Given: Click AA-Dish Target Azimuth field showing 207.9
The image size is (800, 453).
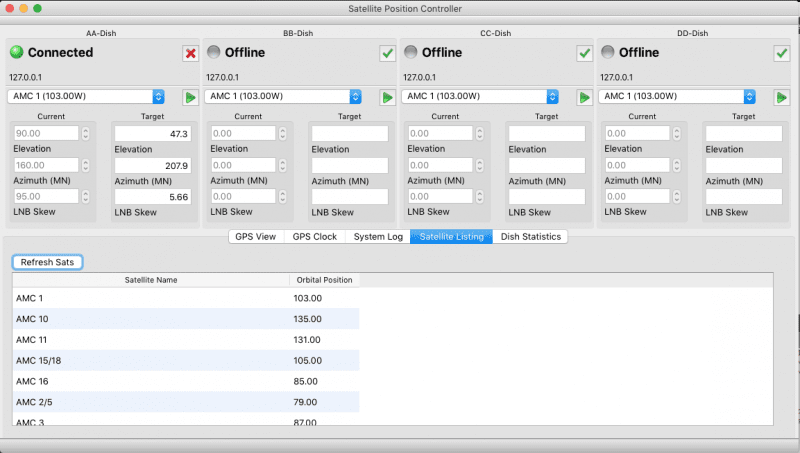Looking at the screenshot, I should click(153, 165).
